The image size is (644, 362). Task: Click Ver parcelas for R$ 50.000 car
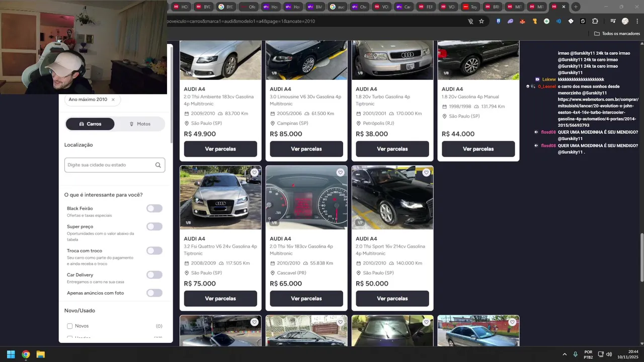392,299
